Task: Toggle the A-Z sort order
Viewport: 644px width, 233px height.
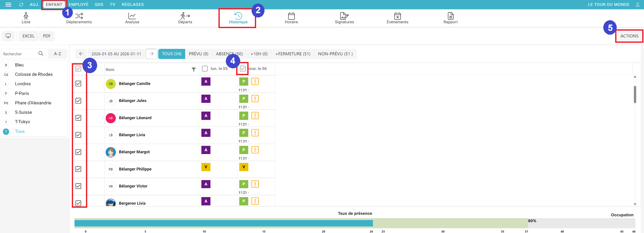Action: (x=57, y=54)
